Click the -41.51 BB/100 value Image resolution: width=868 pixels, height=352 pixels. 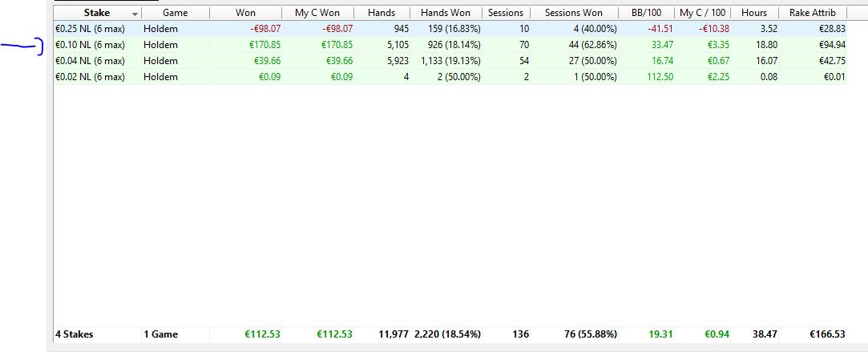[x=660, y=29]
